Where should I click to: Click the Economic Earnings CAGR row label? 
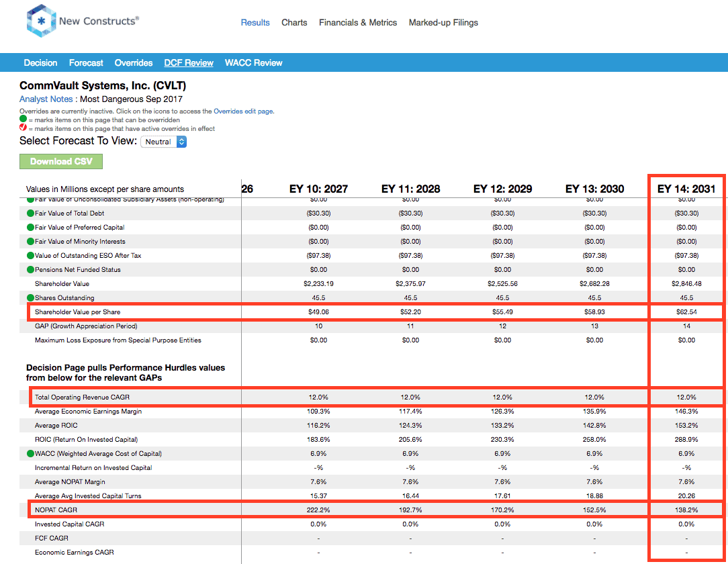75,553
